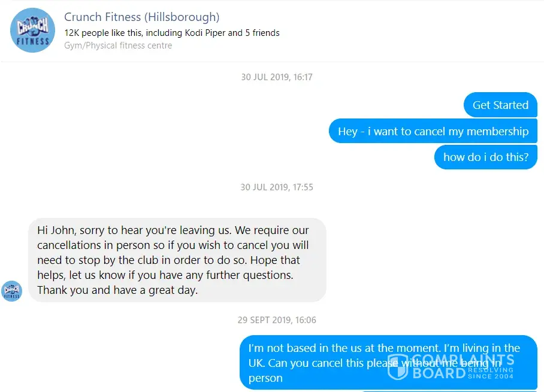Click the 'COMPLAINTS' watermark word
Screen dimensions: 544x392
[x=463, y=360]
